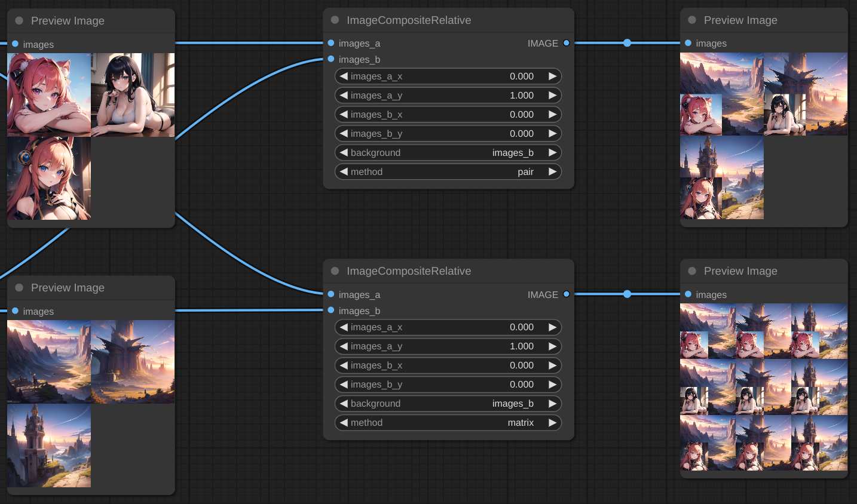Viewport: 857px width, 504px height.
Task: Collapse the ImageCompositeRelative node with method matrix
Action: point(335,271)
